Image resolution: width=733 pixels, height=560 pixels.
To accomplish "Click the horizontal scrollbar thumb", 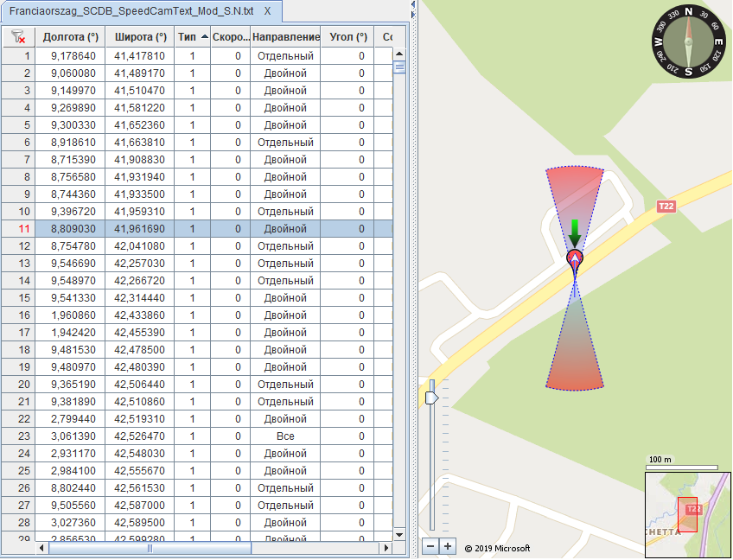I will click(x=150, y=548).
